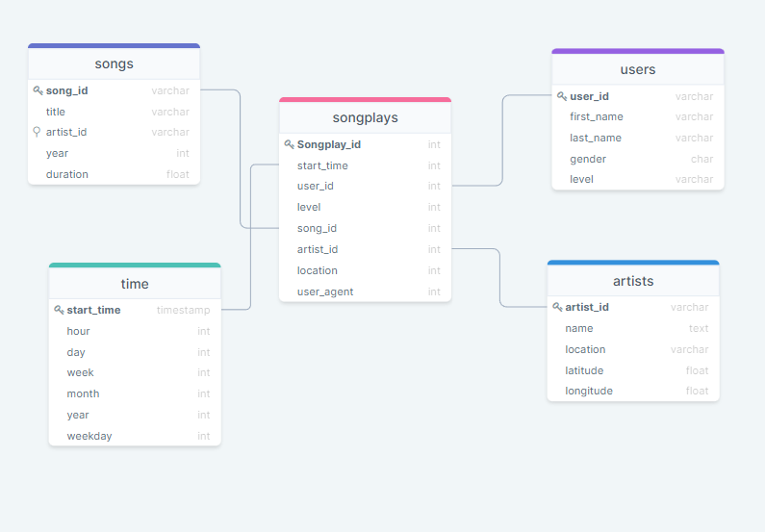Select the songs table header
The image size is (765, 532).
pos(114,64)
